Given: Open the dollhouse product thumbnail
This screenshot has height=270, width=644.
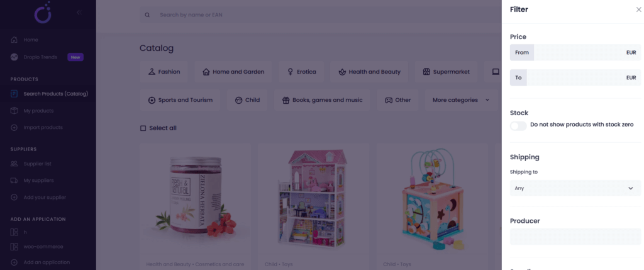Looking at the screenshot, I should pyautogui.click(x=313, y=198).
